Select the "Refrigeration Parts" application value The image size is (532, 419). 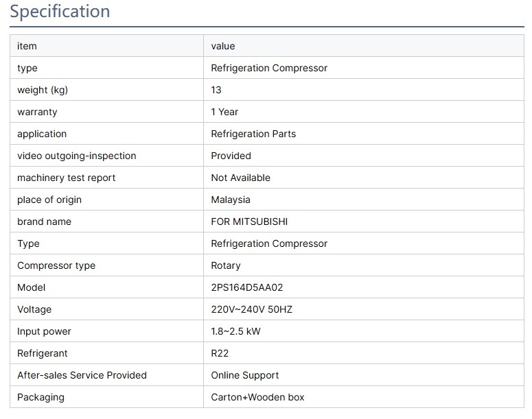[253, 134]
